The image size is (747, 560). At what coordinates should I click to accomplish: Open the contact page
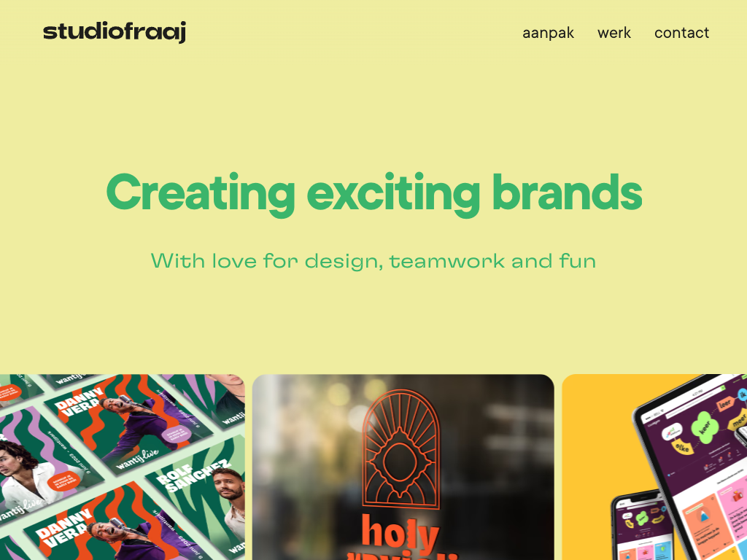click(681, 33)
